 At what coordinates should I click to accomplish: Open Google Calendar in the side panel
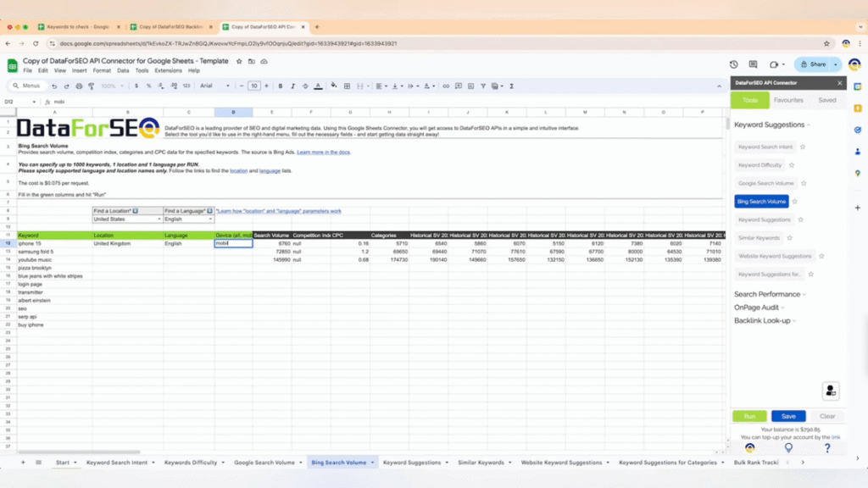point(858,86)
